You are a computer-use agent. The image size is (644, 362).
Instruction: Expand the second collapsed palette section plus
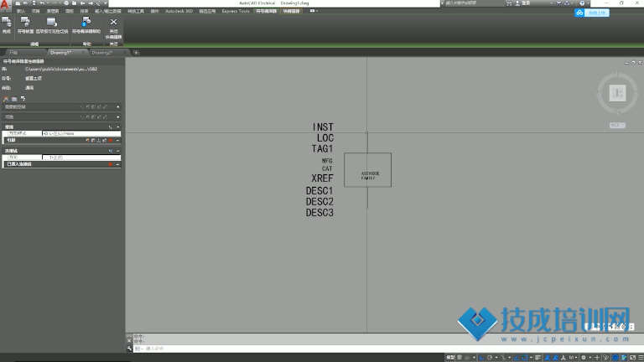coord(118,117)
